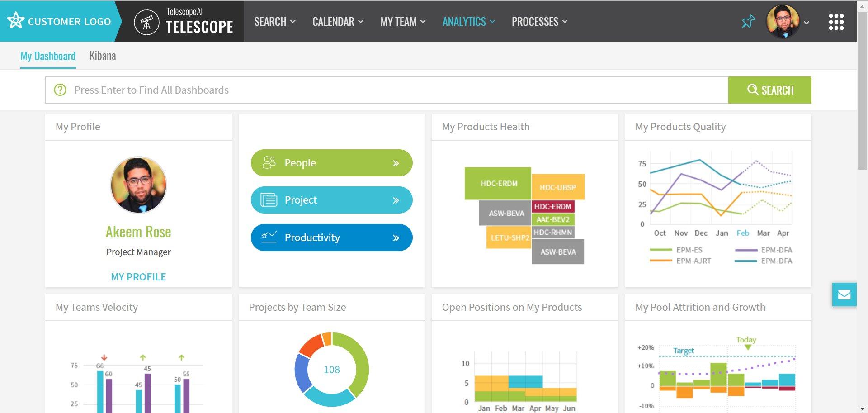The width and height of the screenshot is (868, 413).
Task: Expand the ANALYTICS dropdown
Action: 468,21
